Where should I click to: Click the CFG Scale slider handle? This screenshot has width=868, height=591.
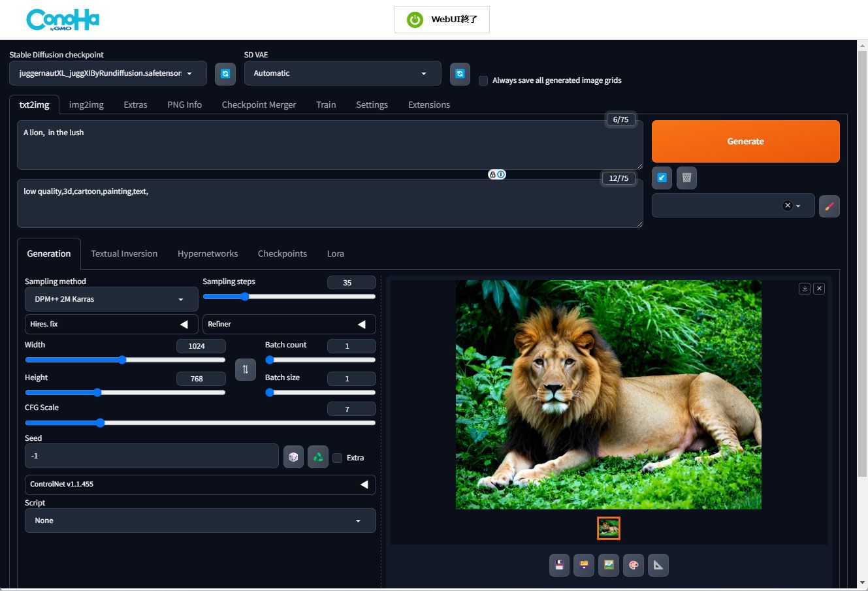click(x=100, y=423)
